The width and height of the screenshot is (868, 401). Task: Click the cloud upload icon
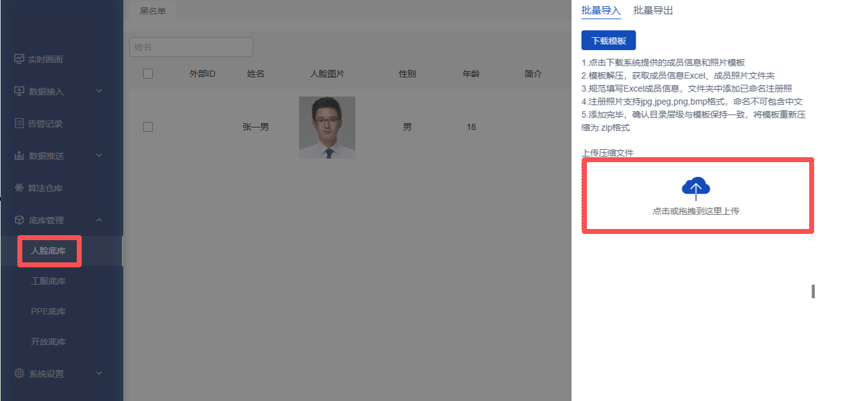click(695, 188)
